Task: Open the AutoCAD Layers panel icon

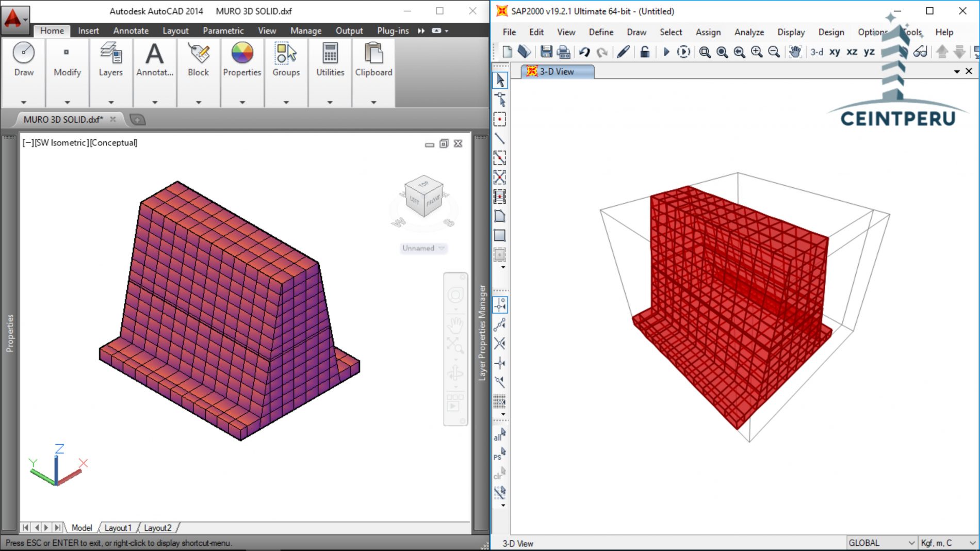Action: coord(110,54)
